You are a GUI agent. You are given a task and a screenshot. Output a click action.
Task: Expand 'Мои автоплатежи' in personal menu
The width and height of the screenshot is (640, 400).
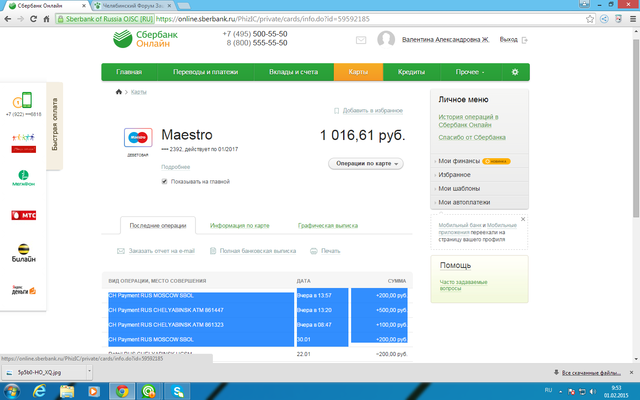click(x=464, y=202)
